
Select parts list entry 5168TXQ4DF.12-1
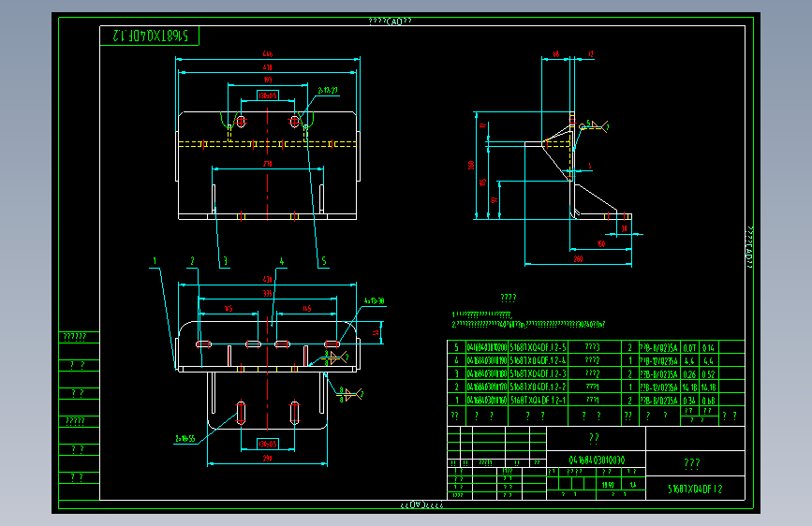point(538,401)
